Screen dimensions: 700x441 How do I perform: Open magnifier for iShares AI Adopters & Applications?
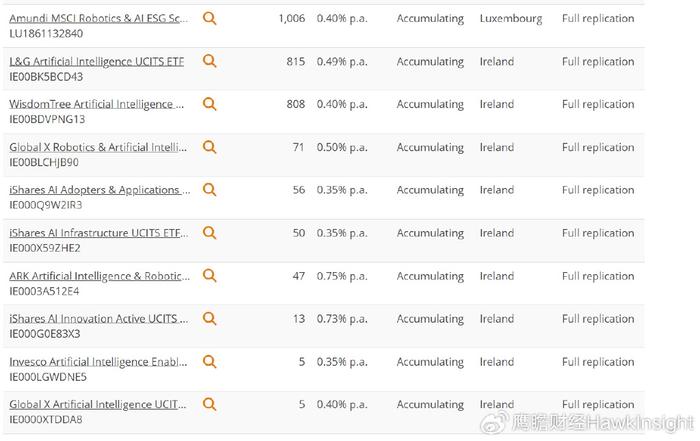click(x=209, y=190)
